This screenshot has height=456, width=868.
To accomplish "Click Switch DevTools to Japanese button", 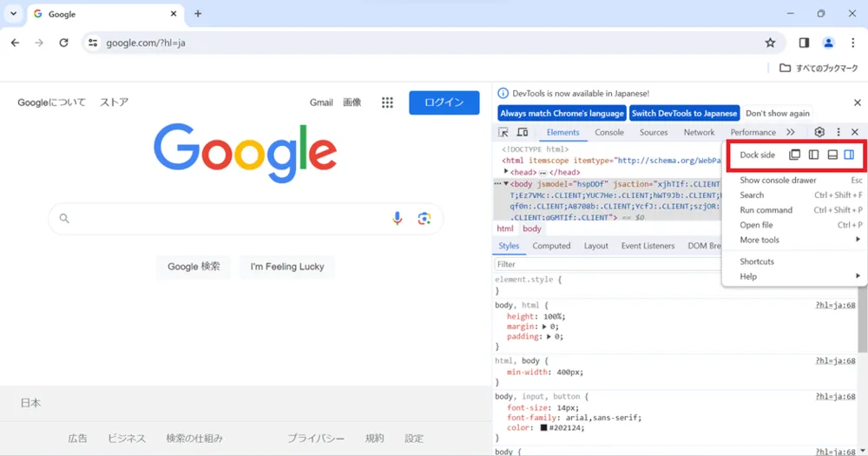I will (684, 113).
